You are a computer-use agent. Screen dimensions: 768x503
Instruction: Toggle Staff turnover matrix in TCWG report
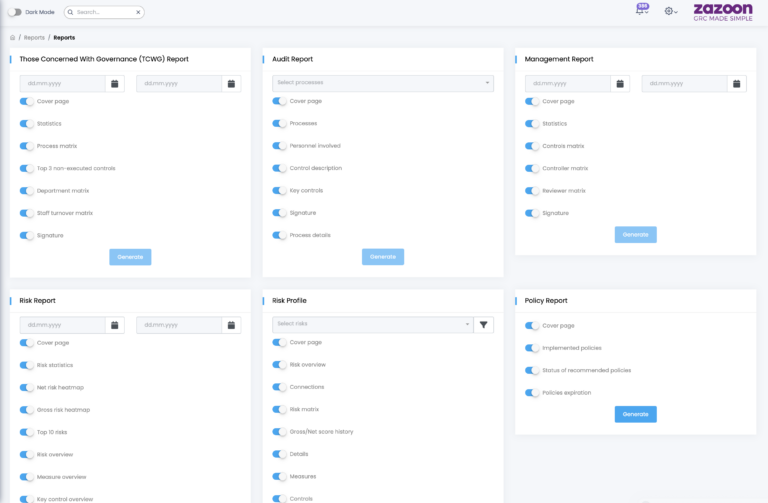pyautogui.click(x=27, y=213)
